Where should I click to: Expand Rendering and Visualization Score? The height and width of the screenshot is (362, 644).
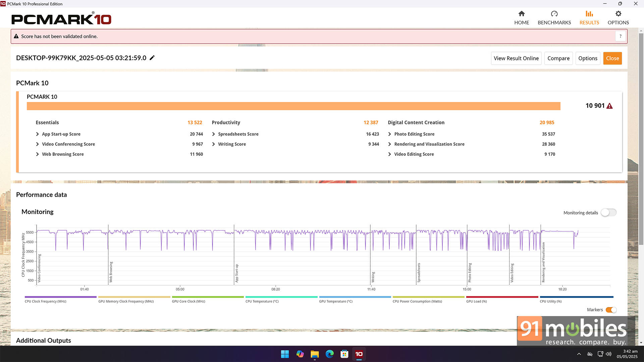coord(389,144)
